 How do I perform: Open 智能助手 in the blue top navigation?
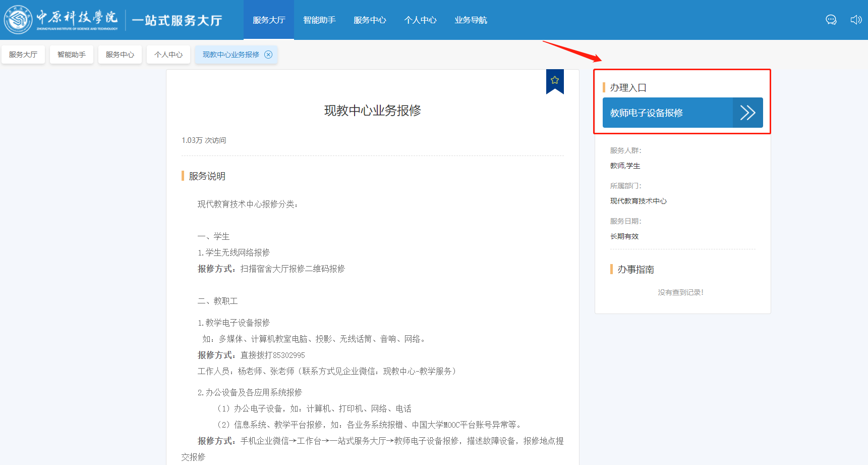click(319, 20)
